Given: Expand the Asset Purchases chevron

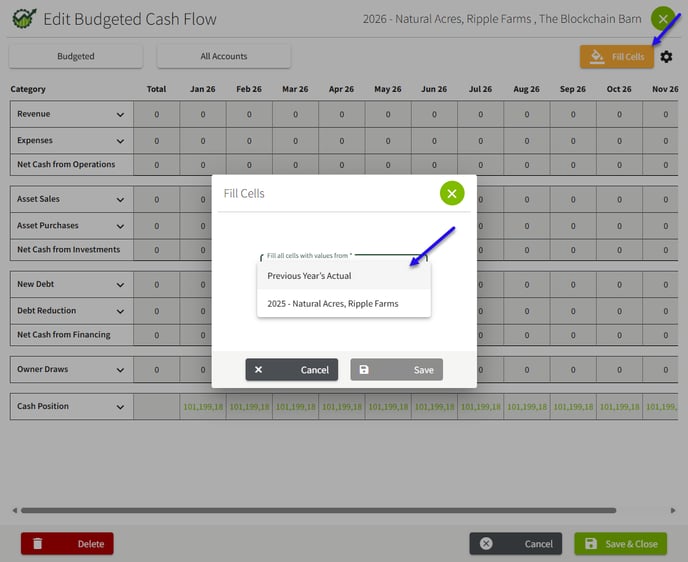Looking at the screenshot, I should (x=121, y=226).
